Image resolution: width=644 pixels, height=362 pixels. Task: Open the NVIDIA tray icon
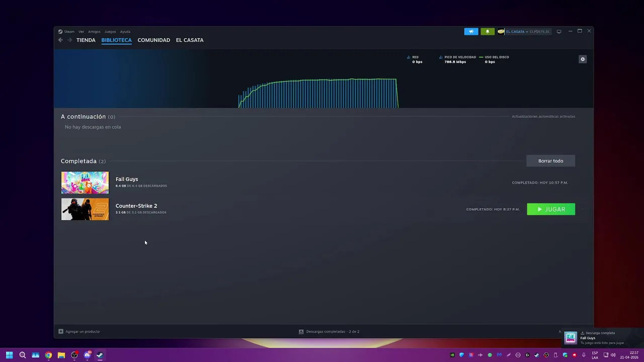(x=452, y=355)
